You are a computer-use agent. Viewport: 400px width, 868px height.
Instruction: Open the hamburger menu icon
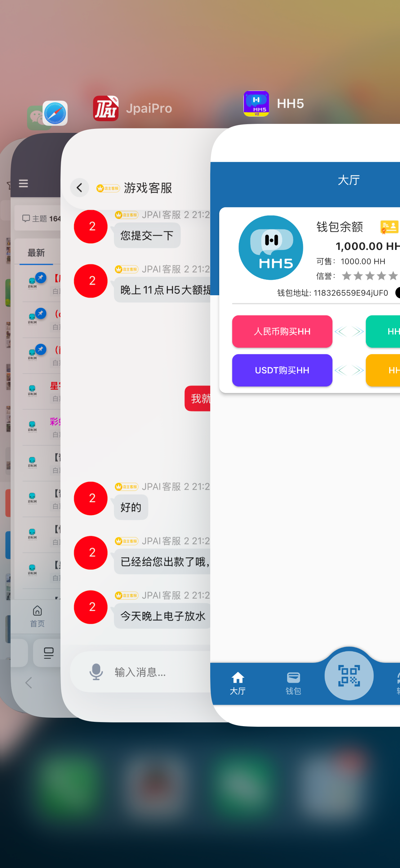(x=23, y=184)
